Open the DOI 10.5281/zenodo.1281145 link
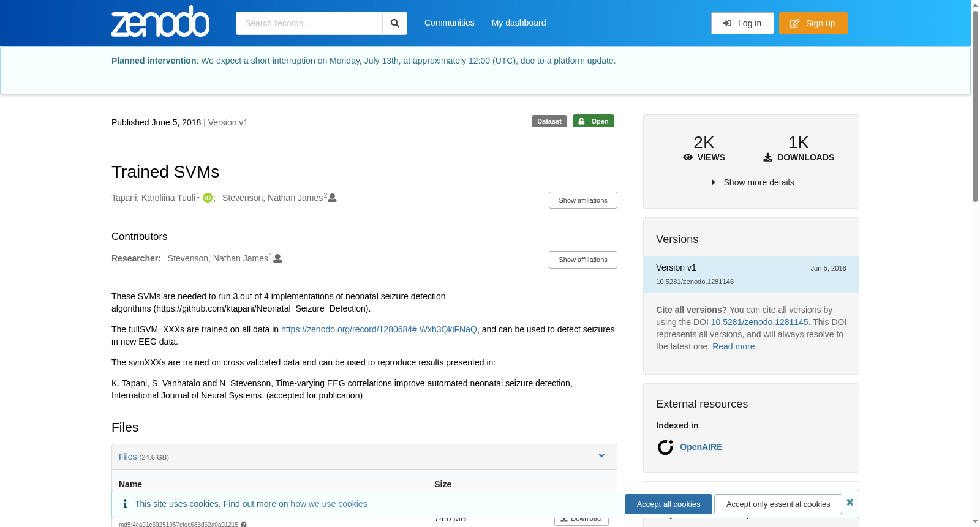Viewport: 980px width, 527px height. [759, 322]
